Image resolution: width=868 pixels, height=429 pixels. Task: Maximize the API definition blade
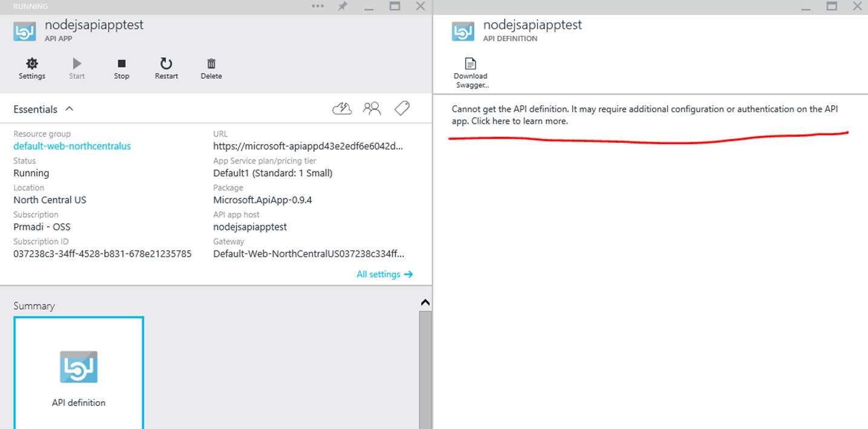(832, 6)
